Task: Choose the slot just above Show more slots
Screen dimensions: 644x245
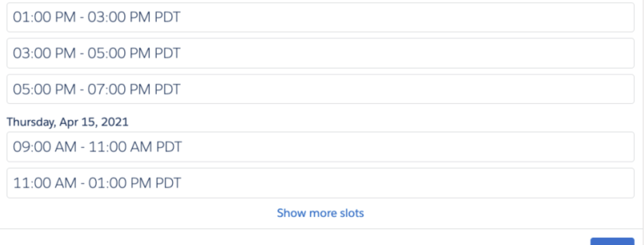Action: pyautogui.click(x=320, y=183)
